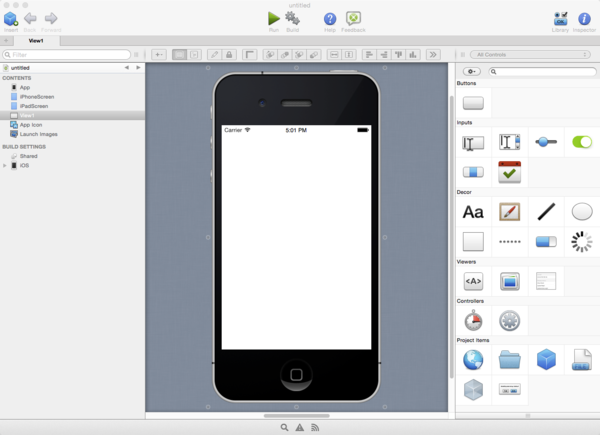Select the Progress Wheel spinner control
600x435 pixels.
(x=582, y=241)
